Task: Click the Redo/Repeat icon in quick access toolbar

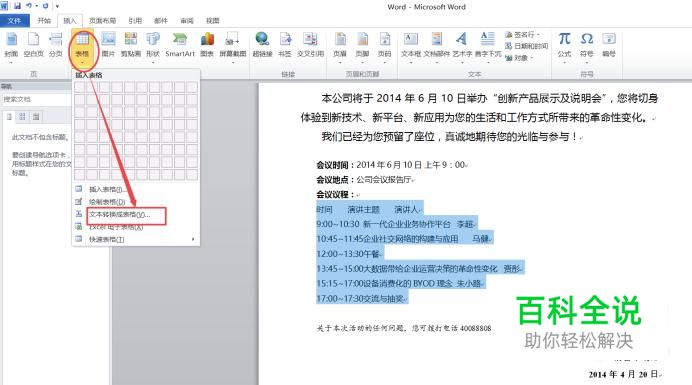Action: click(x=45, y=6)
